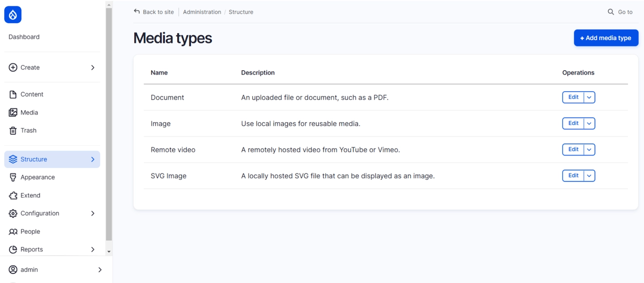Click the Operations column header

tap(578, 72)
